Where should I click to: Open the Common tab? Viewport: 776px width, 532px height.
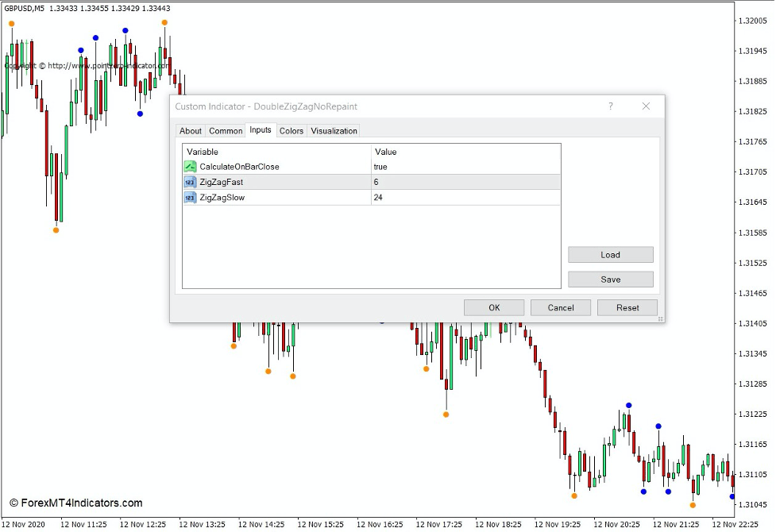[x=226, y=131]
